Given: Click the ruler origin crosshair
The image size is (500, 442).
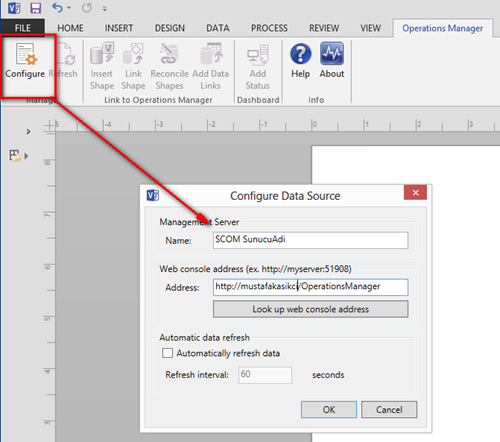Looking at the screenshot, I should [49, 126].
